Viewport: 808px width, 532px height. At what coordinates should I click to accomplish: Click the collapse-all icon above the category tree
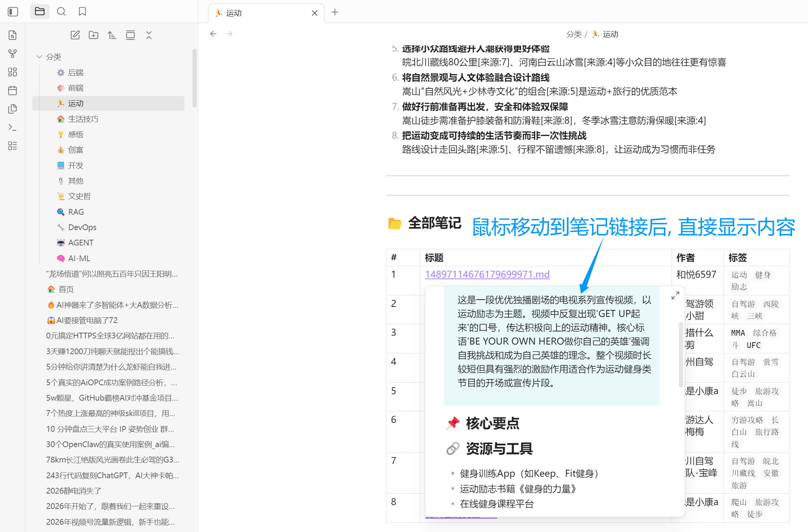[149, 35]
